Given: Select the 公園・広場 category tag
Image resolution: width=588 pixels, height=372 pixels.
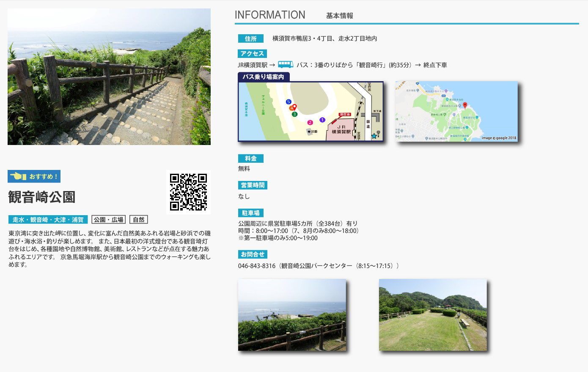Looking at the screenshot, I should pyautogui.click(x=109, y=220).
